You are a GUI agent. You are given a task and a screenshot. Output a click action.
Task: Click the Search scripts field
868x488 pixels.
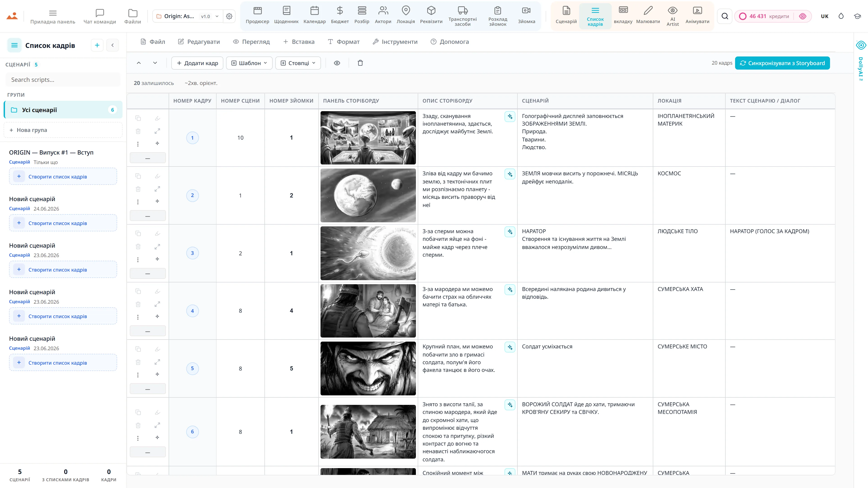pos(63,80)
